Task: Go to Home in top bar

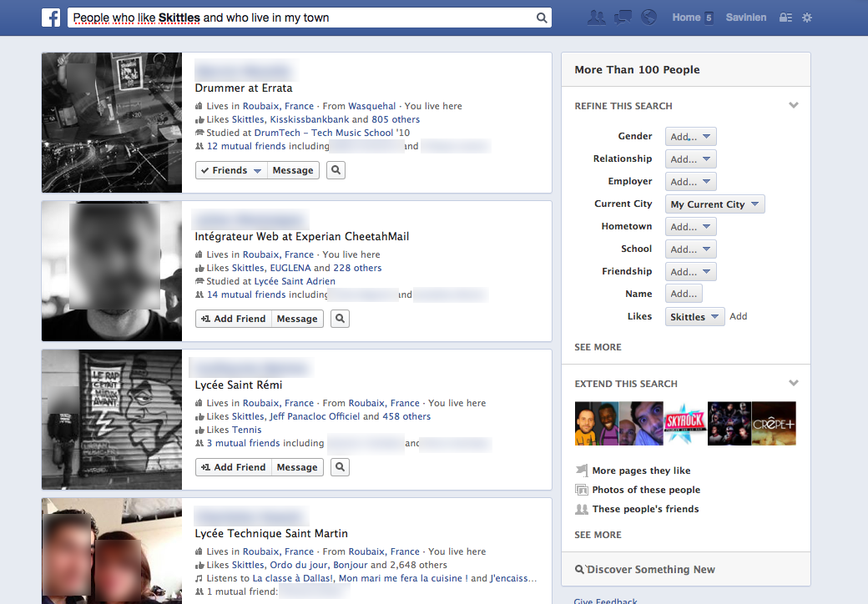Action: 686,18
